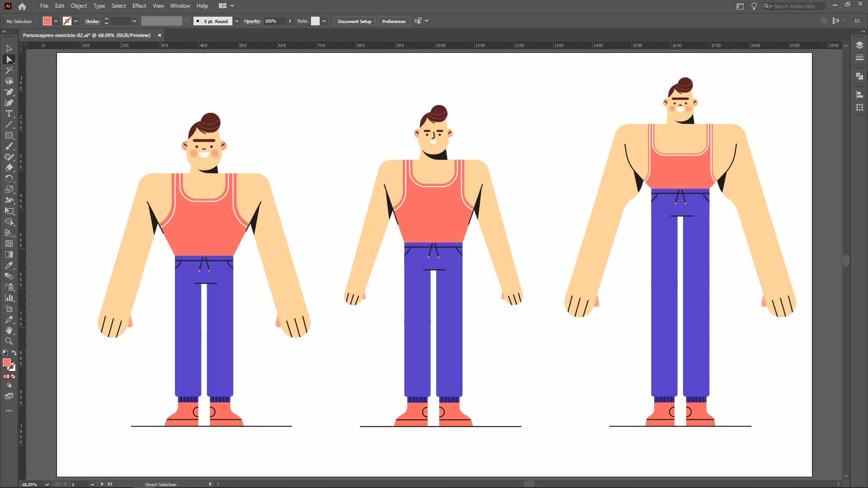This screenshot has width=868, height=488.
Task: Switch to Personagens-exercicio-02.ai document tab
Action: [x=86, y=35]
